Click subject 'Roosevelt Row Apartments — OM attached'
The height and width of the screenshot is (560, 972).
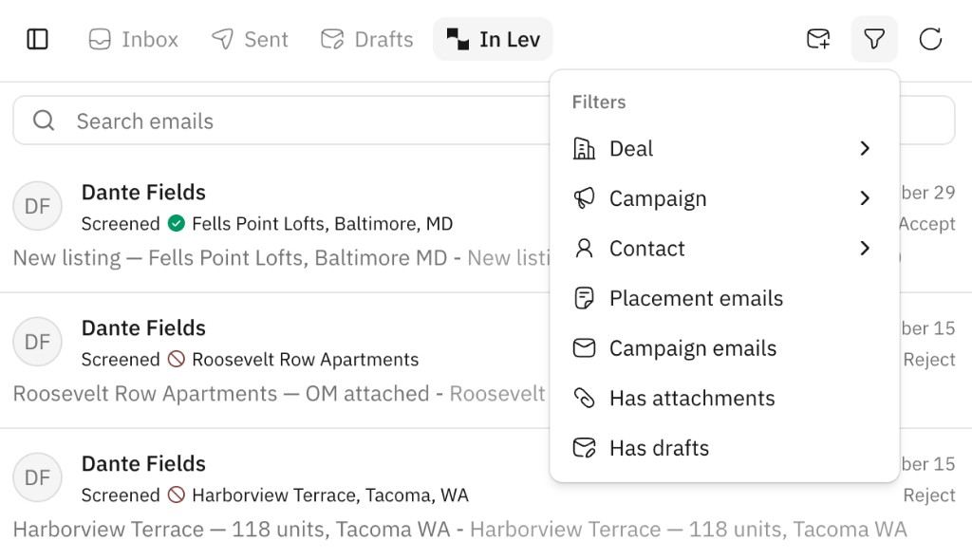click(x=221, y=394)
